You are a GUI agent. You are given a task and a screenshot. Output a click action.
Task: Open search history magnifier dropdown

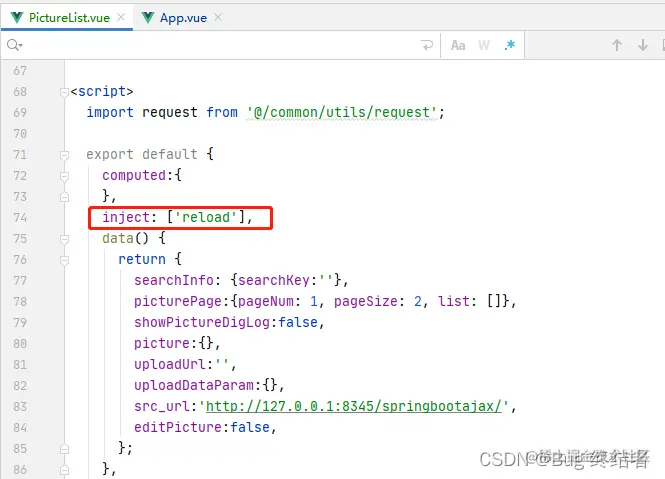coord(14,45)
